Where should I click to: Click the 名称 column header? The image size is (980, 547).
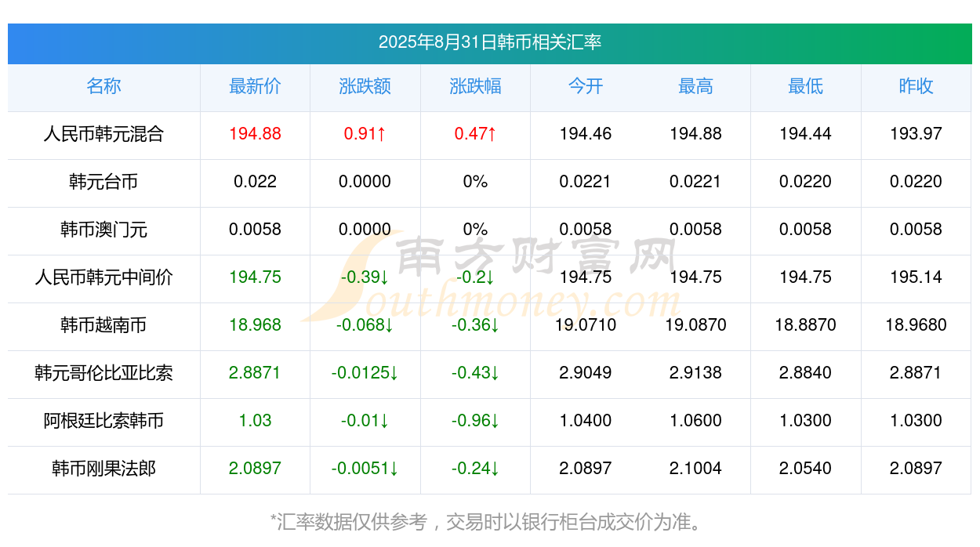click(103, 86)
